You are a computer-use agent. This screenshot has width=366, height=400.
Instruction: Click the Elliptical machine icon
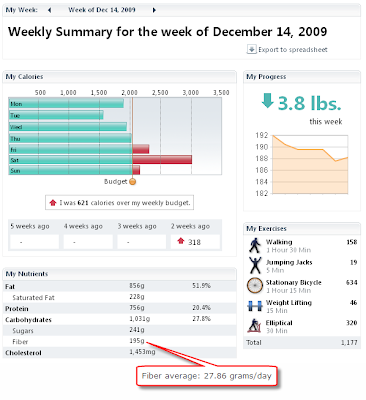(x=255, y=326)
